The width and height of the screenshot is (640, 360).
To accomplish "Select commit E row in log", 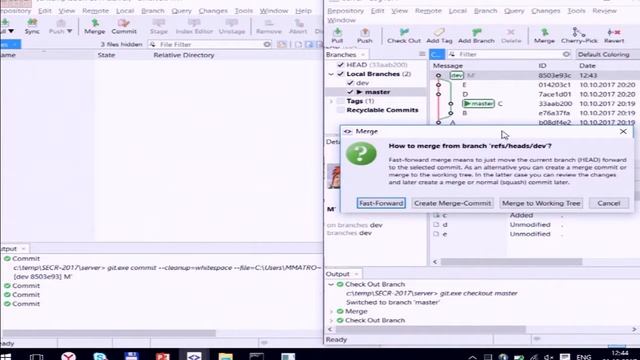I will (535, 84).
